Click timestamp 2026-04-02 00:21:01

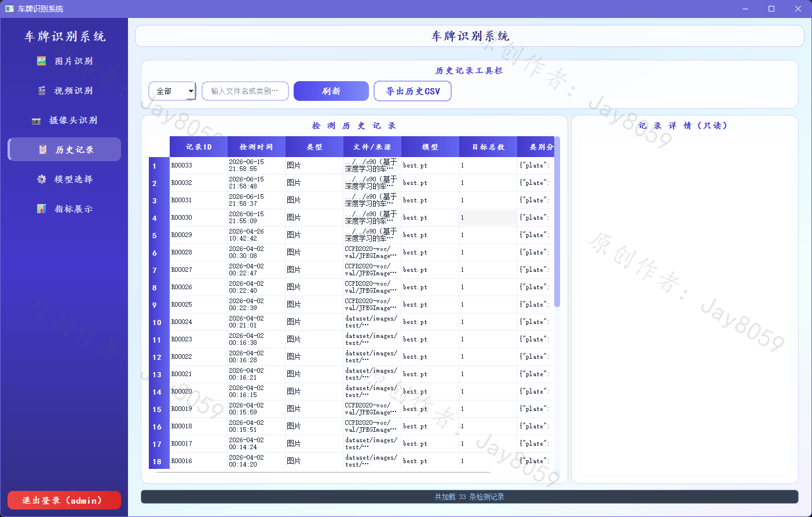pyautogui.click(x=257, y=322)
